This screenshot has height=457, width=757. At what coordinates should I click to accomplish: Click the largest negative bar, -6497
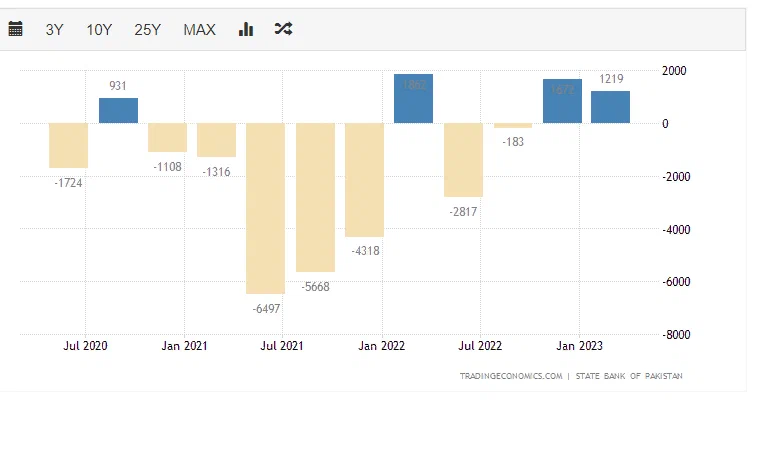266,208
